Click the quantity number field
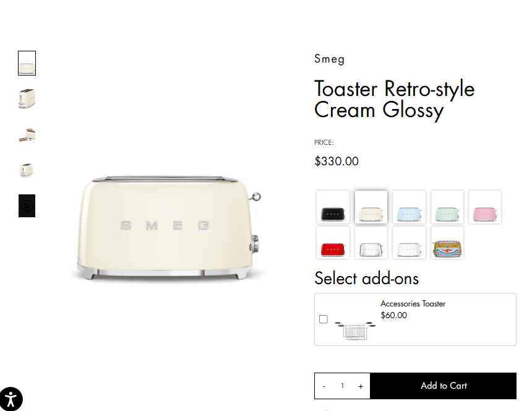The image size is (532, 411). point(342,386)
